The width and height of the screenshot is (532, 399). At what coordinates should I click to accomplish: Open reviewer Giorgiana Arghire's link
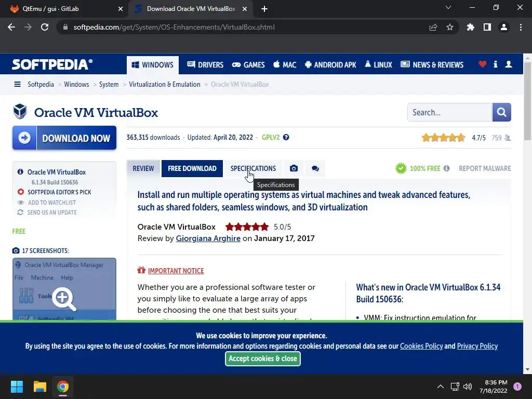tap(208, 238)
